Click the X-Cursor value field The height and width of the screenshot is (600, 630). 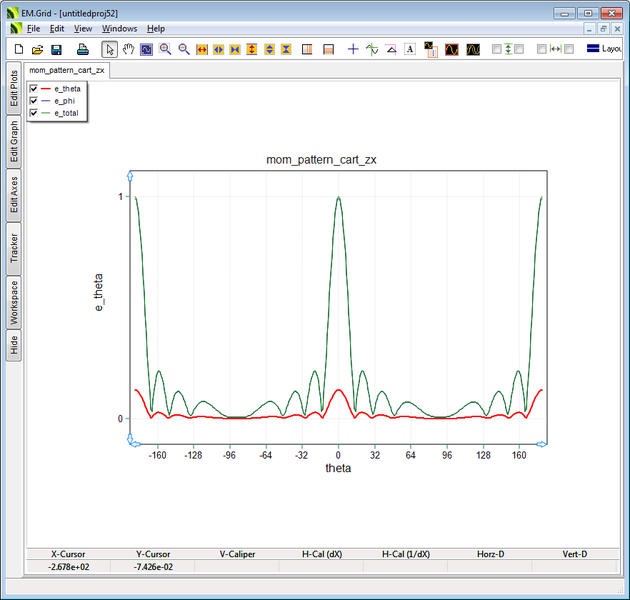pos(68,567)
